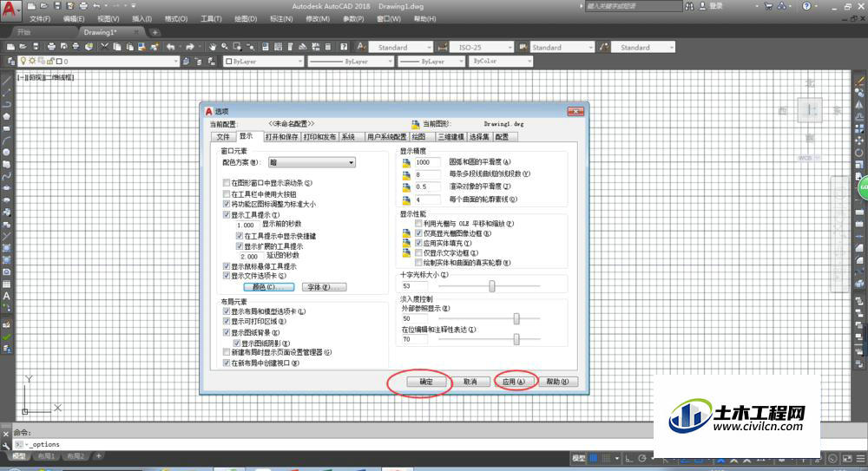Click the Match Properties brush icon
This screenshot has width=868, height=471.
[x=155, y=47]
